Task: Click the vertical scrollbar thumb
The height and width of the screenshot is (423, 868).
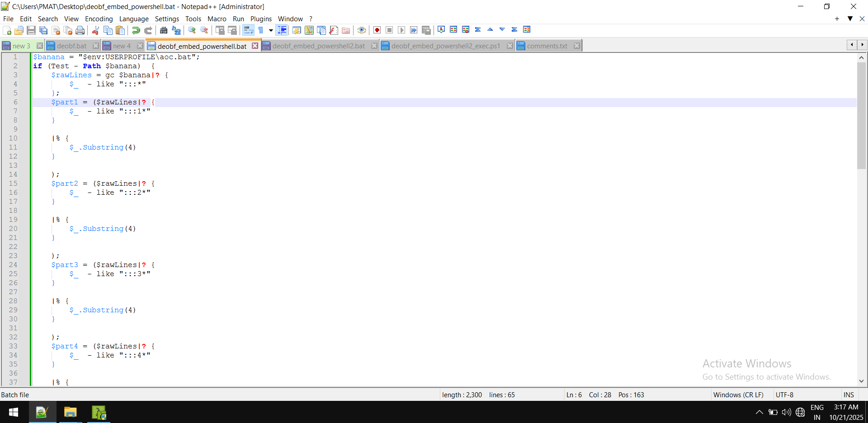Action: click(861, 115)
